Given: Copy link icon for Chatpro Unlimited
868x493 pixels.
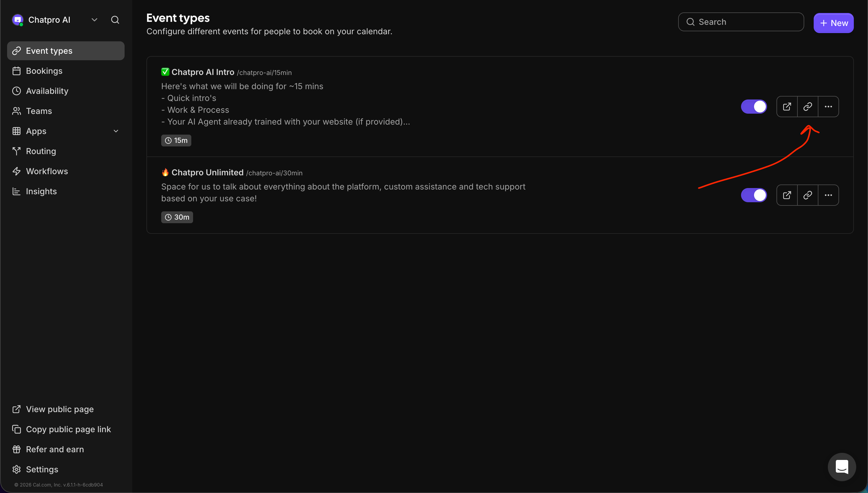Looking at the screenshot, I should (x=807, y=195).
